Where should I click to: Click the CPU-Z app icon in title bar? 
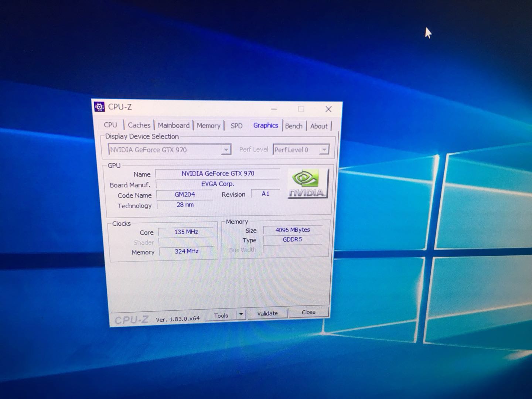99,106
